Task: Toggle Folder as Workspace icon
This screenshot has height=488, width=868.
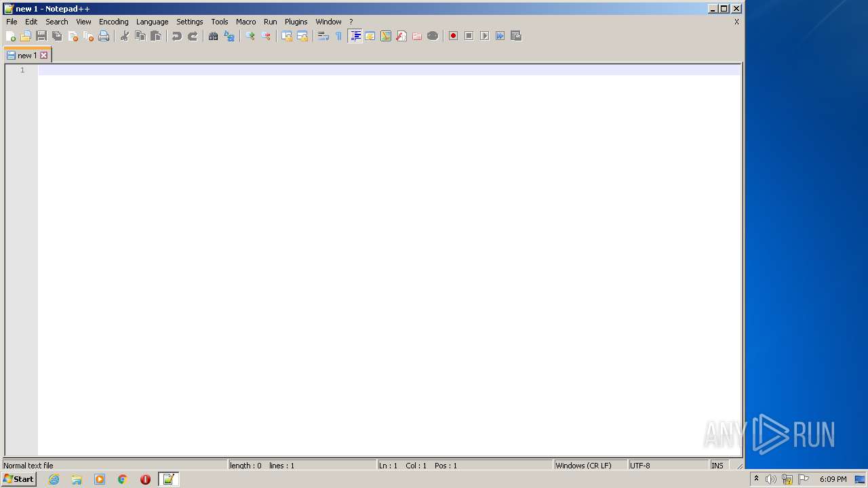Action: [417, 36]
